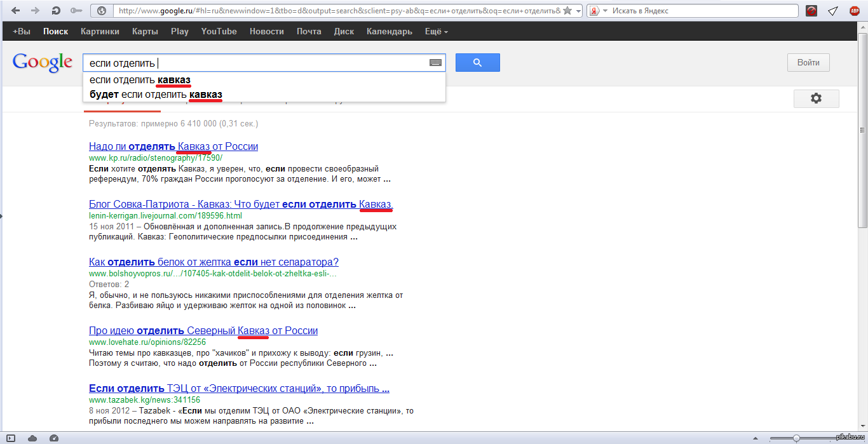868x444 pixels.
Task: Open the password key wand
Action: (76, 11)
